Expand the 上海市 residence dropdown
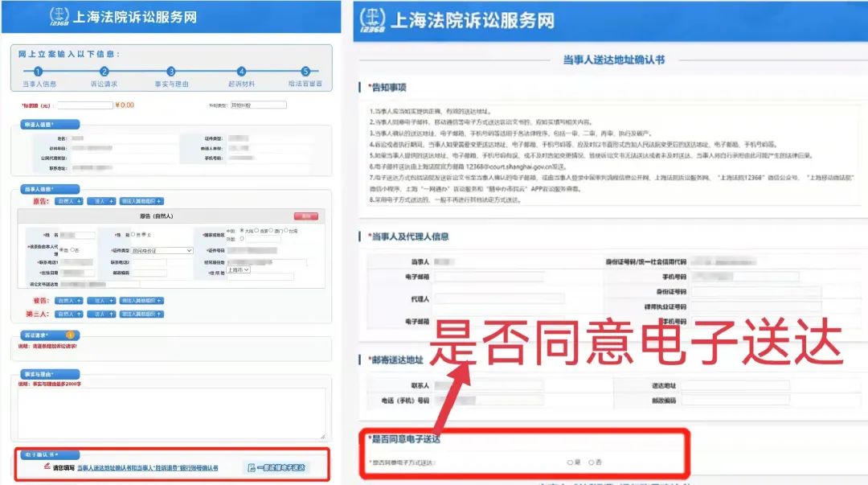Image resolution: width=868 pixels, height=485 pixels. [x=239, y=270]
